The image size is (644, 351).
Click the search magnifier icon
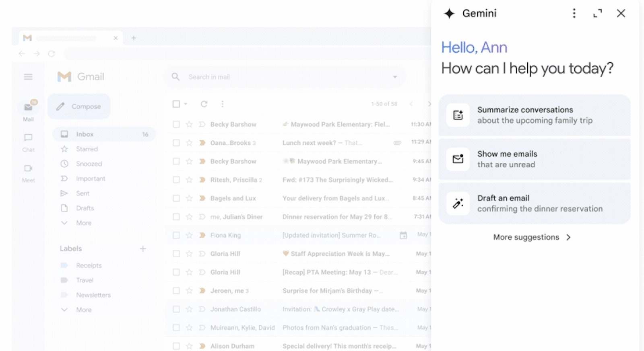175,77
